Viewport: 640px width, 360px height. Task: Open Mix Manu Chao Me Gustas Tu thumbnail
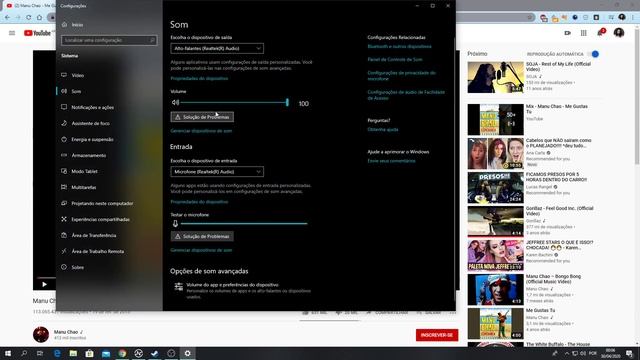pyautogui.click(x=495, y=119)
